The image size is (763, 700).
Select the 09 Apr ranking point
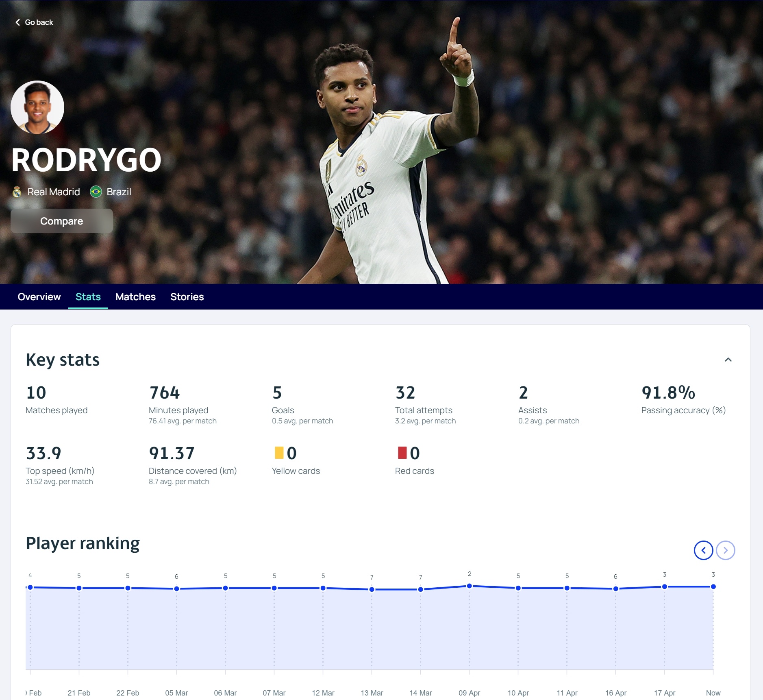[x=470, y=586]
